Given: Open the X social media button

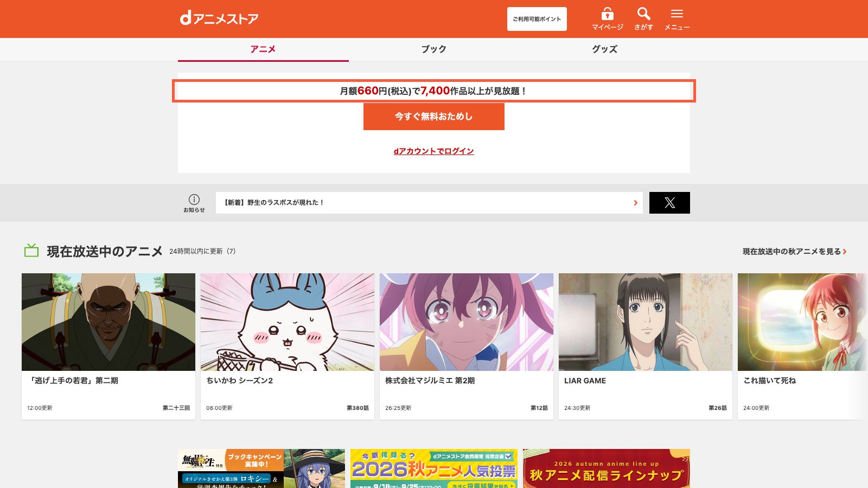Looking at the screenshot, I should (x=669, y=203).
